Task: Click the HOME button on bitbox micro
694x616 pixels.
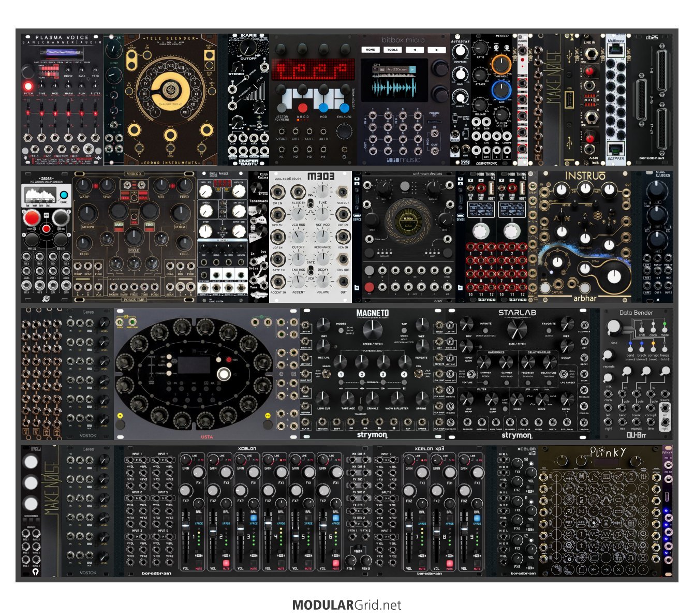Action: [371, 50]
